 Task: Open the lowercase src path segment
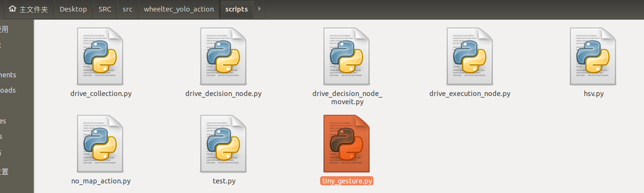128,9
